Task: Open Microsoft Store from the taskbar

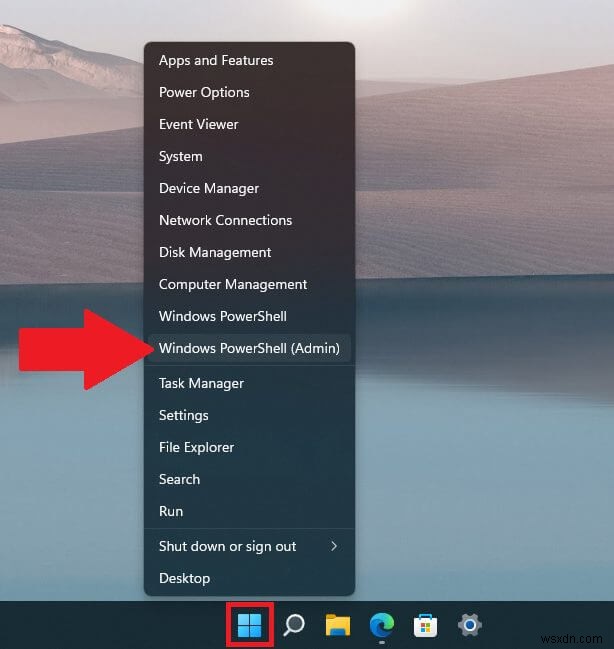Action: tap(426, 625)
